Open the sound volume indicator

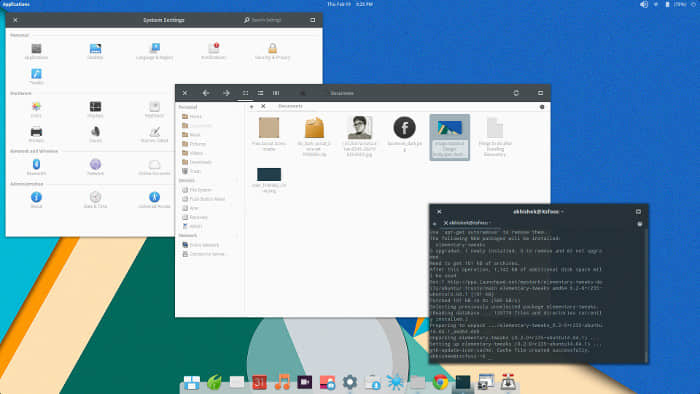pyautogui.click(x=644, y=4)
